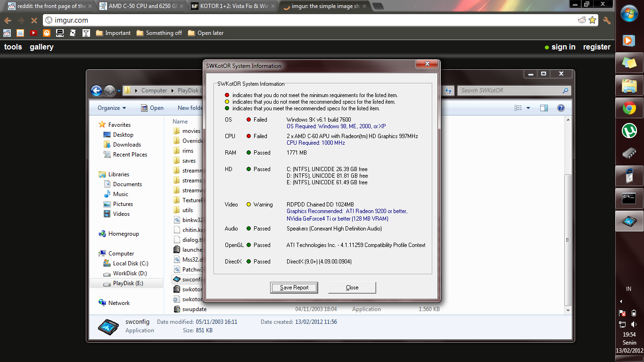
Task: Open the battery tray icon
Action: [x=634, y=313]
